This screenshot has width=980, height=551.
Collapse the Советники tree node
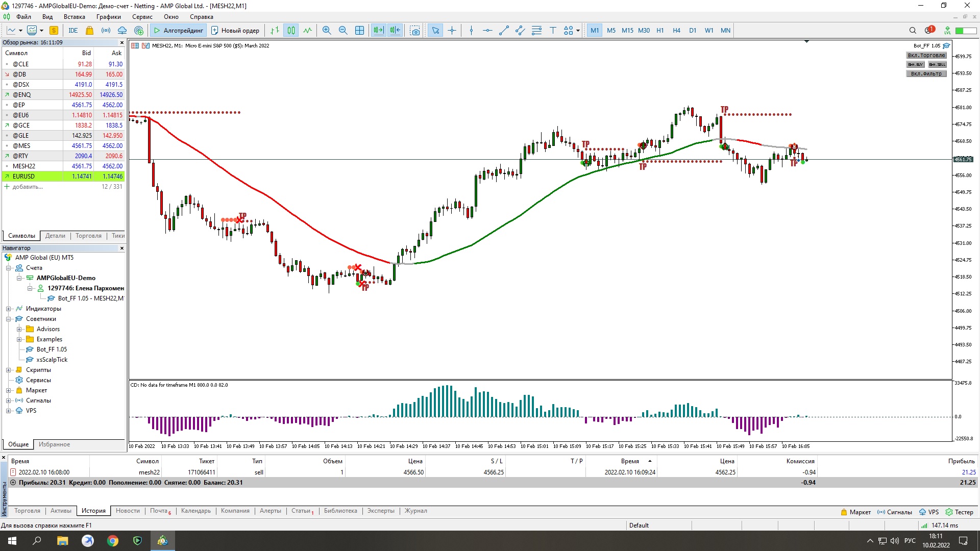(x=9, y=319)
